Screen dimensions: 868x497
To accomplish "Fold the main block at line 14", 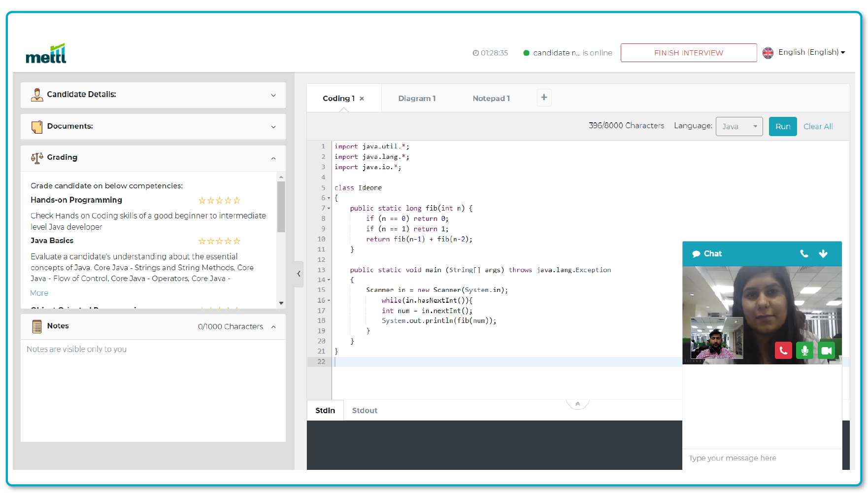I will (x=329, y=280).
